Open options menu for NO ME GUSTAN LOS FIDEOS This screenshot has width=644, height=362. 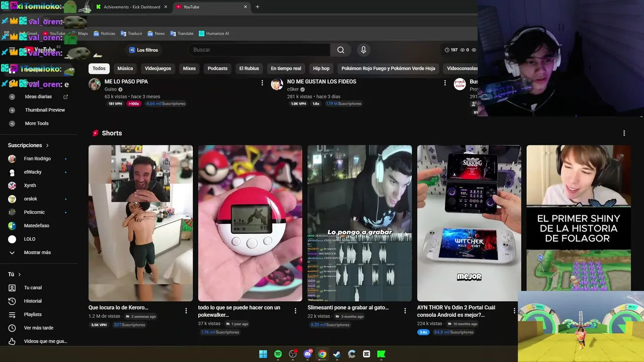pyautogui.click(x=445, y=82)
